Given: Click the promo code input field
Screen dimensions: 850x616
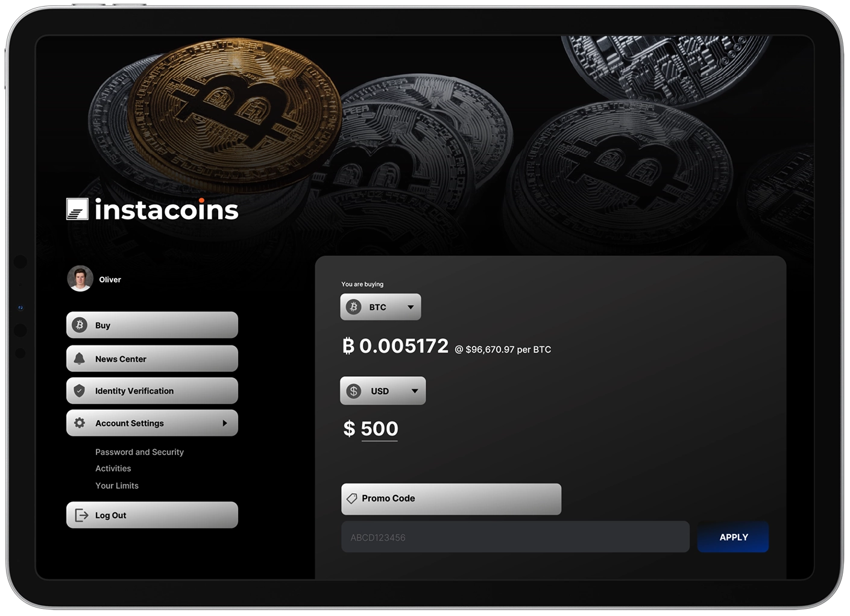Looking at the screenshot, I should (515, 537).
